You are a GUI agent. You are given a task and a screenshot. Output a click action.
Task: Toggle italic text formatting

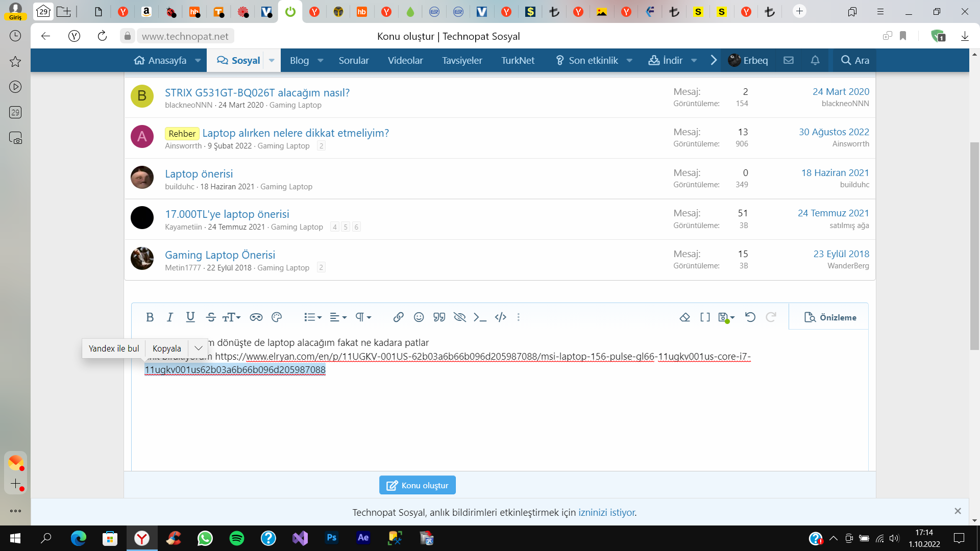[x=170, y=317]
